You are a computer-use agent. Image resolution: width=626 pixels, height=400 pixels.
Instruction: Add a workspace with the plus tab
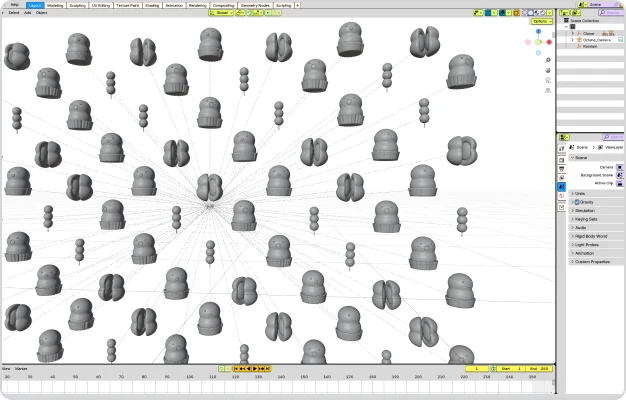297,5
